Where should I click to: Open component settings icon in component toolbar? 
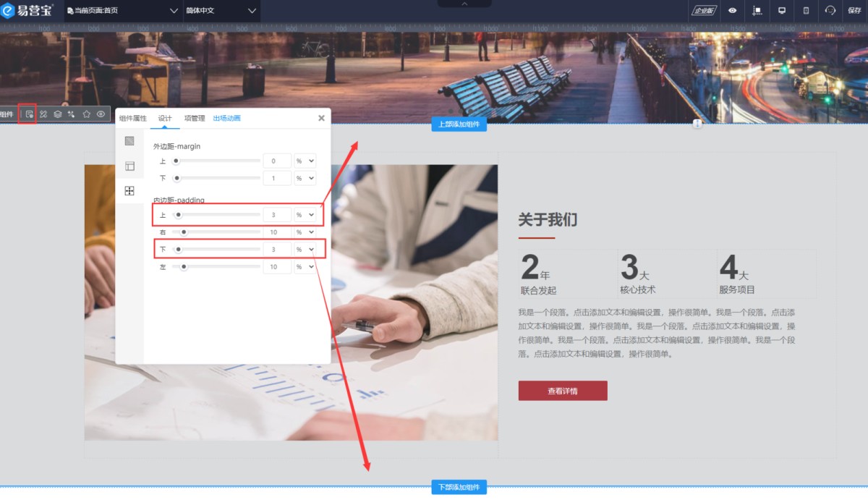(x=29, y=114)
